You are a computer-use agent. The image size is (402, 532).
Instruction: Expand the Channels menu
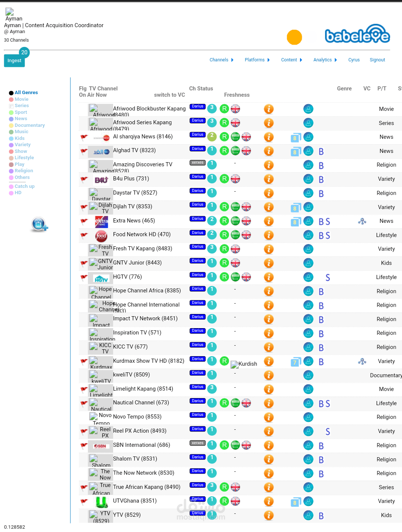coord(221,60)
